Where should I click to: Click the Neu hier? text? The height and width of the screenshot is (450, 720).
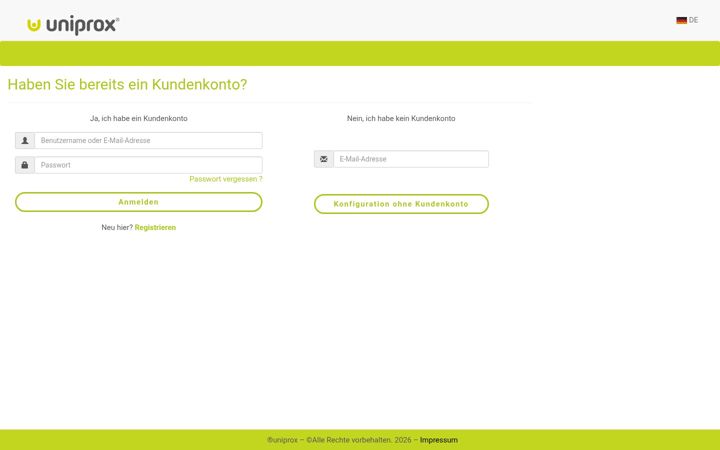click(x=117, y=227)
